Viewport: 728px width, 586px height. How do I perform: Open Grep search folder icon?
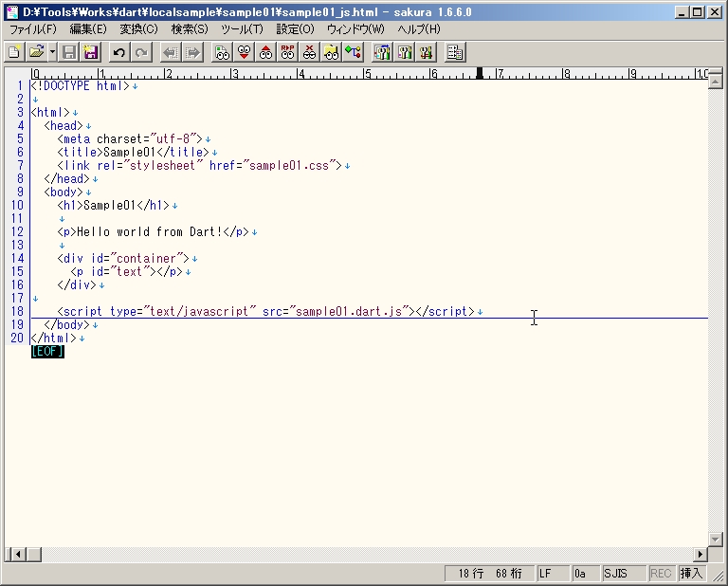click(331, 52)
